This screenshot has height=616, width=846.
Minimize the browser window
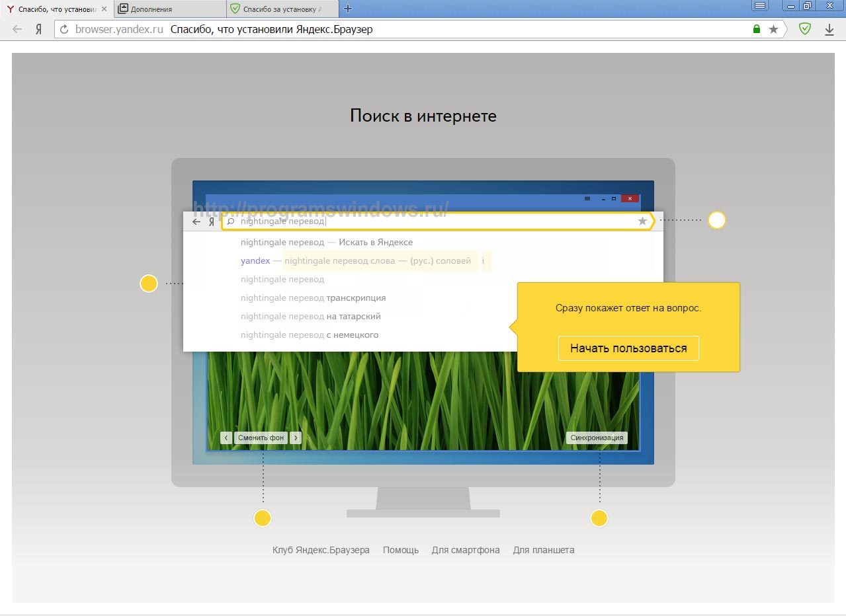791,5
